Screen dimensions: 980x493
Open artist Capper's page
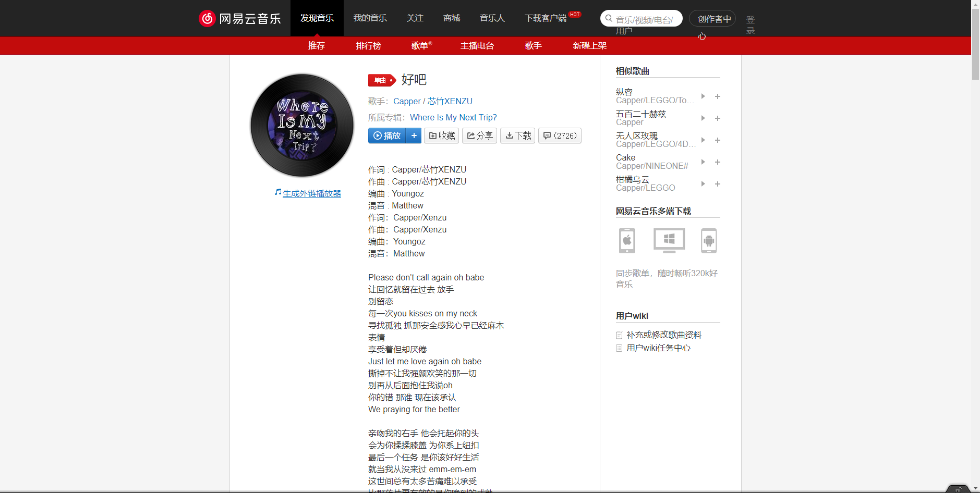coord(406,101)
